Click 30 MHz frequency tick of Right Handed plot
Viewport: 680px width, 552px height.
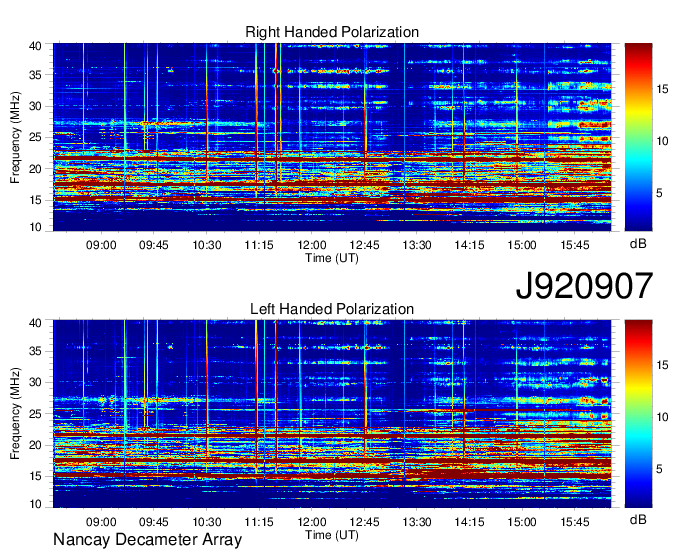click(x=35, y=106)
